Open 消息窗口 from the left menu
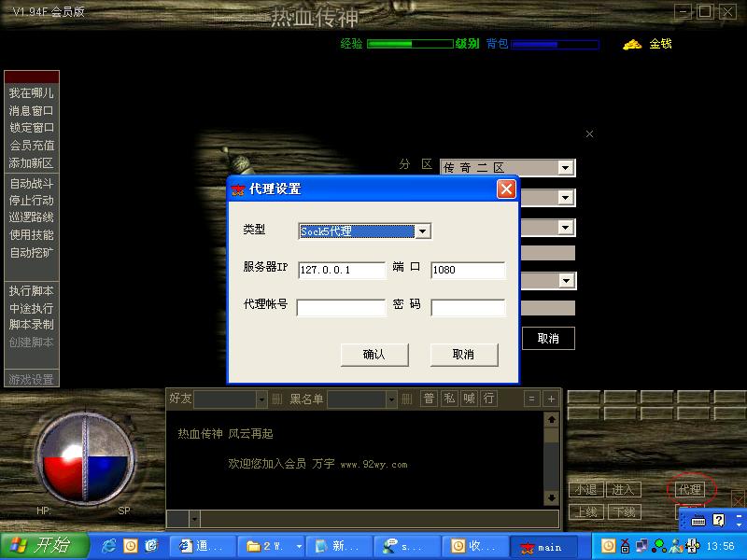 [32, 111]
